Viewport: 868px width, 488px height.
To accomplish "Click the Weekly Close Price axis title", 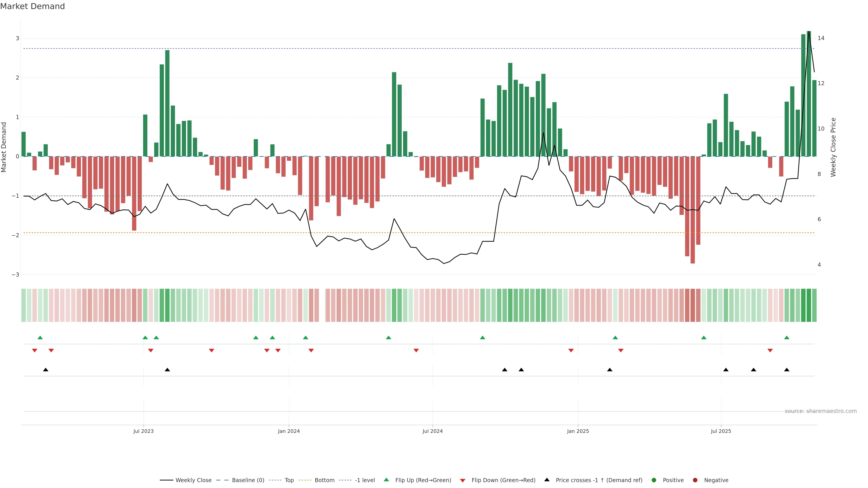I will click(833, 147).
